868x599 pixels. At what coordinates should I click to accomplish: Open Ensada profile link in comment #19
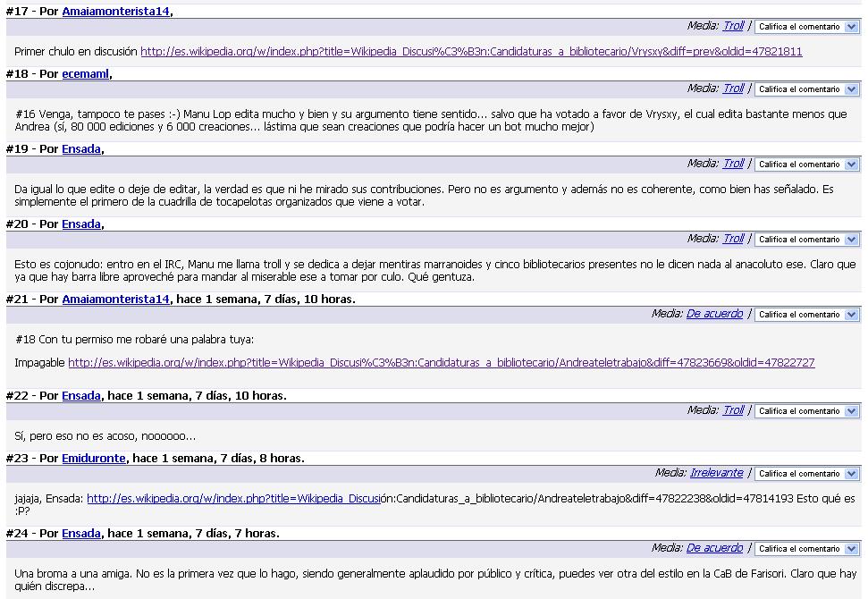tap(81, 149)
